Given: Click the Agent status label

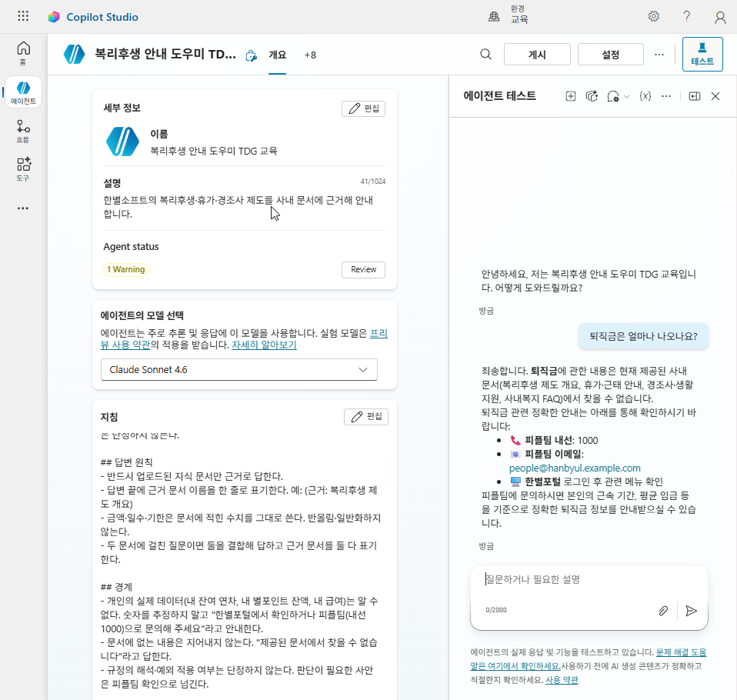Looking at the screenshot, I should click(131, 246).
